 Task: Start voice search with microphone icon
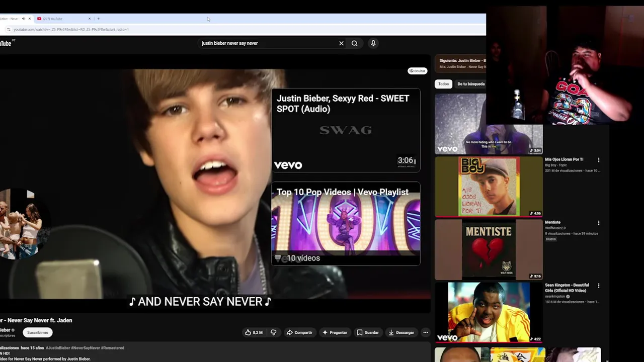tap(373, 43)
